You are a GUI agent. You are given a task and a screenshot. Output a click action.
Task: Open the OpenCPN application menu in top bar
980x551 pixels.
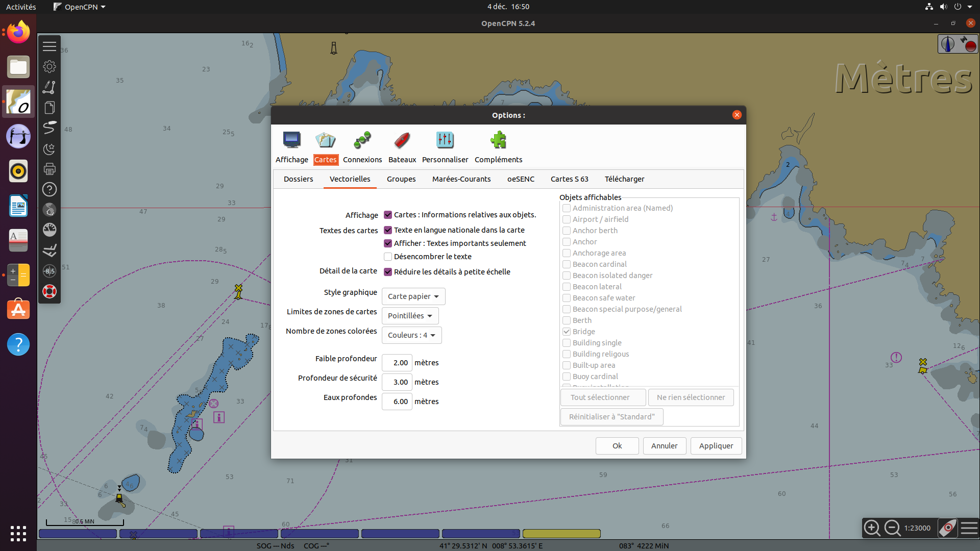[x=79, y=7]
